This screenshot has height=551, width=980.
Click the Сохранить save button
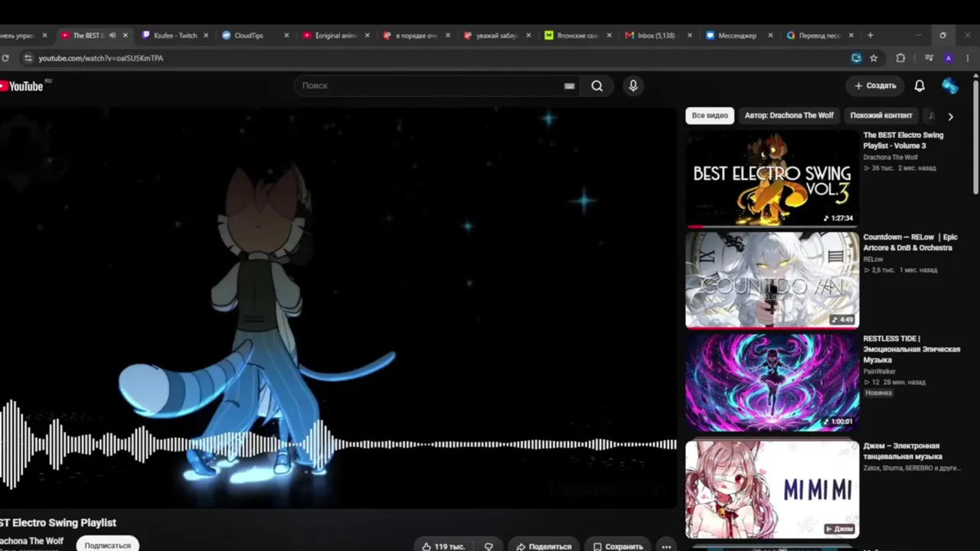(x=617, y=546)
